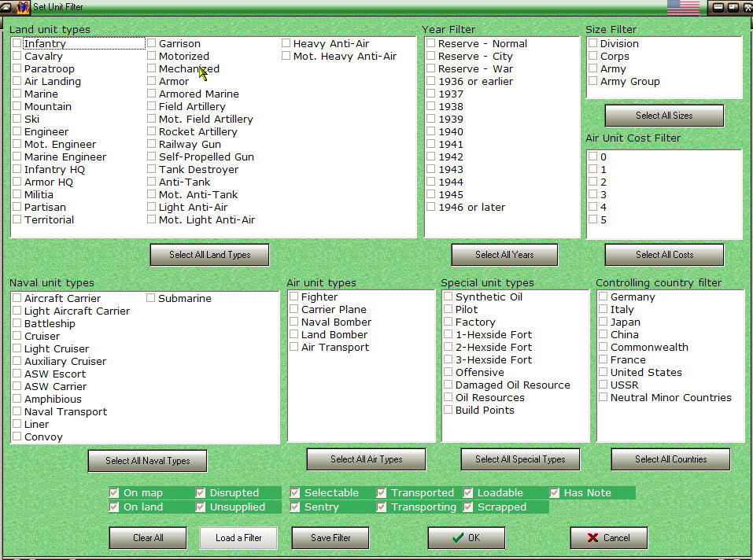Confirm with the OK button
This screenshot has height=560, width=753.
467,538
